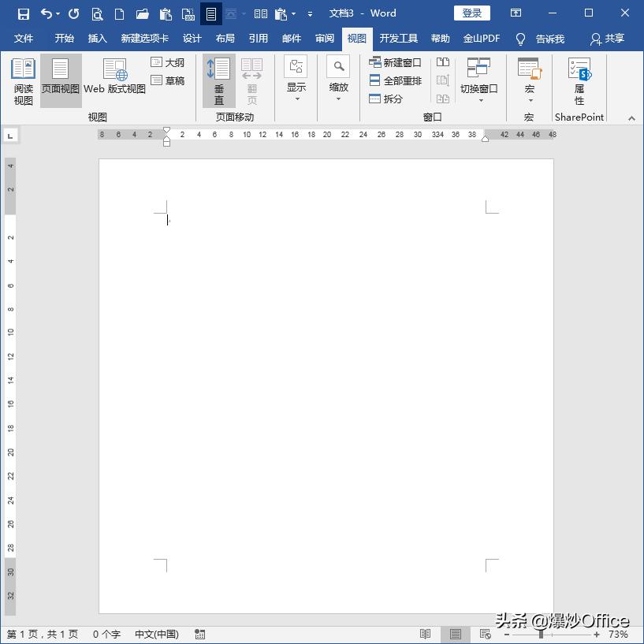Image resolution: width=644 pixels, height=644 pixels.
Task: Open the 帮助 tab
Action: tap(441, 39)
